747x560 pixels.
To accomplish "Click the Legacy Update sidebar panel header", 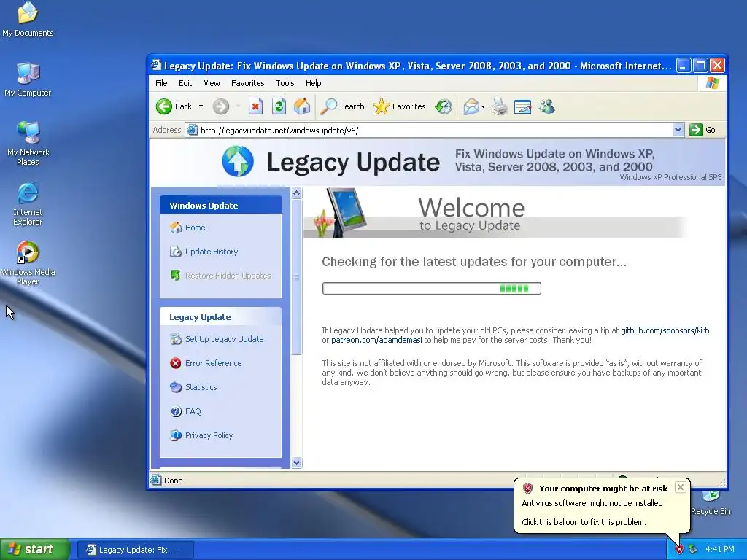I will [x=220, y=317].
